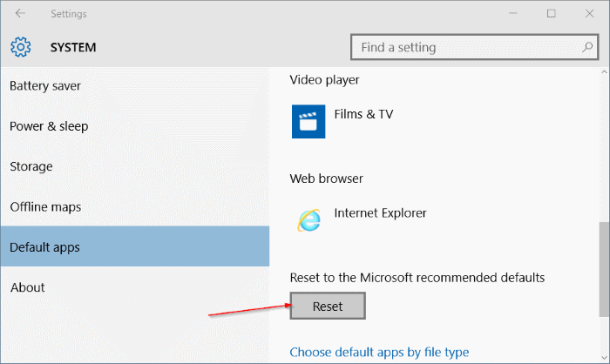Click Reset to the Microsoft recommended defaults text

click(417, 278)
